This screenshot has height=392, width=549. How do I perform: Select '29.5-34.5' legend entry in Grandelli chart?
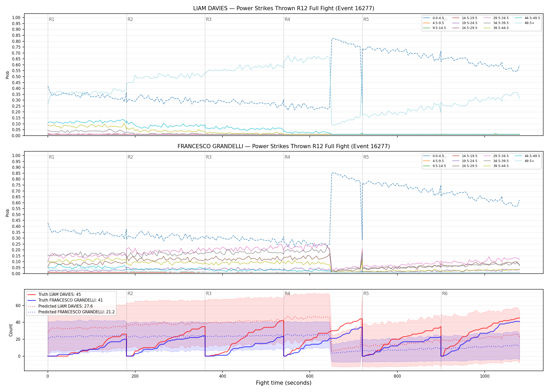(496, 156)
